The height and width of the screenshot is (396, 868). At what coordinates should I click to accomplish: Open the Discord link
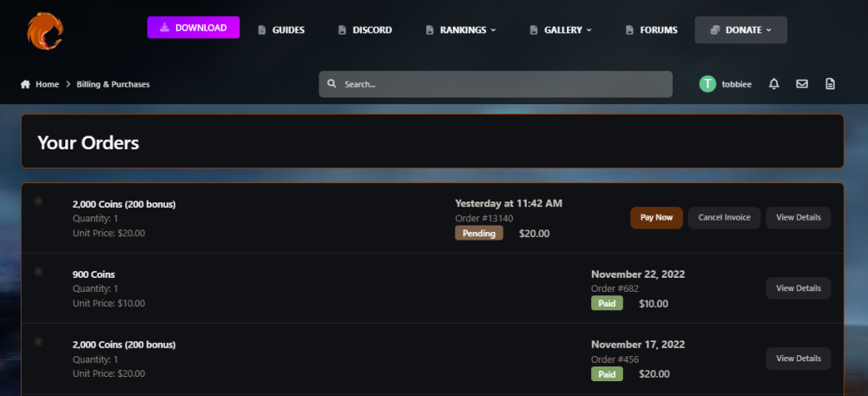coord(365,30)
